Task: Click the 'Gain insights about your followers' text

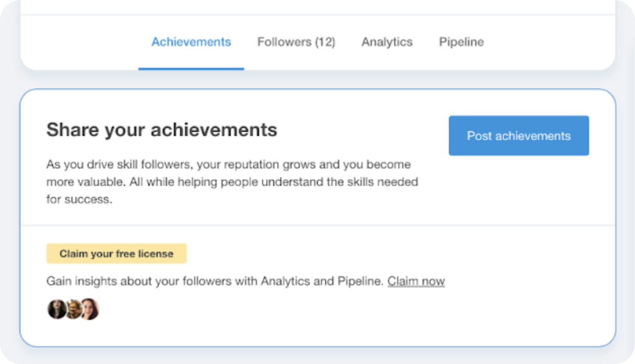Action: 215,281
